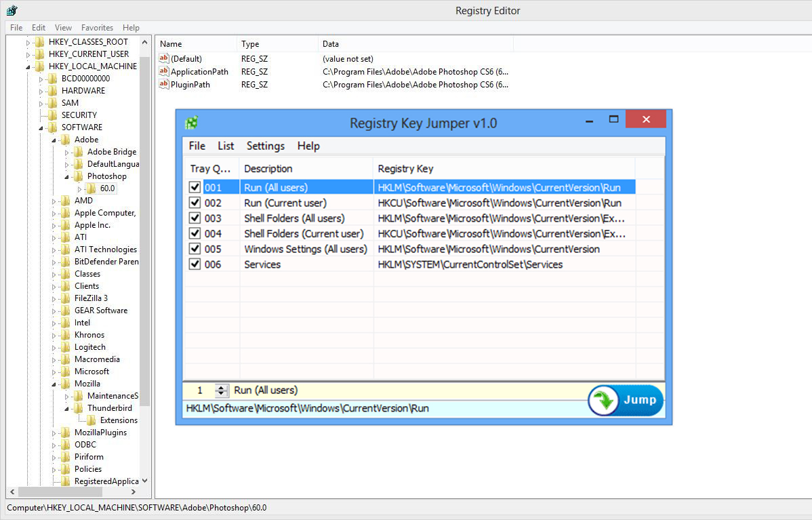Click the entry number spinner arrows
The height and width of the screenshot is (520, 812).
coord(221,391)
